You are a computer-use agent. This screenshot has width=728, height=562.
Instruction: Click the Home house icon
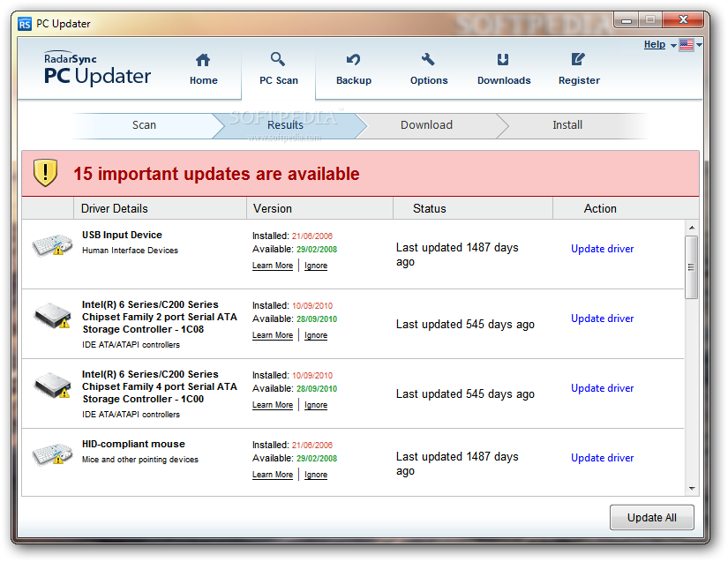pos(203,60)
